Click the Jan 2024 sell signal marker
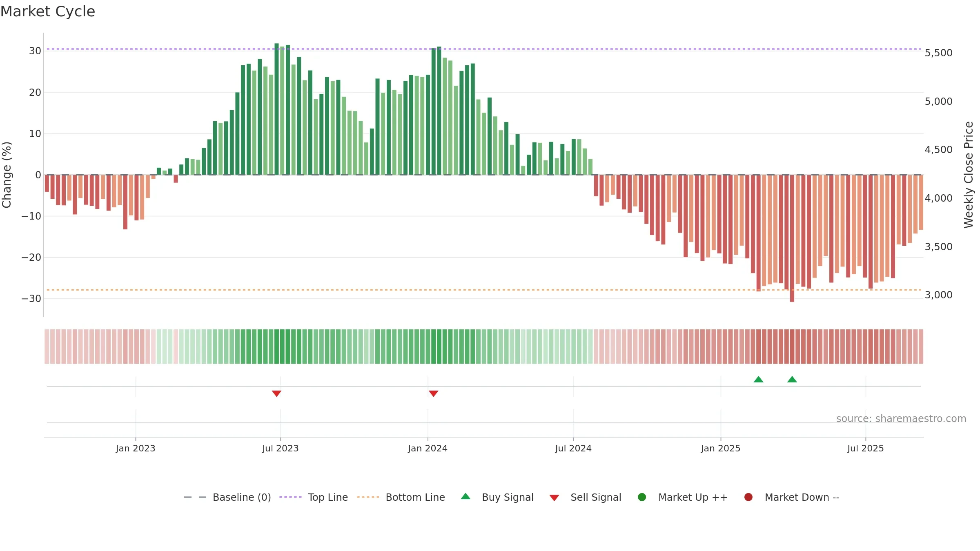The height and width of the screenshot is (551, 980). point(434,393)
